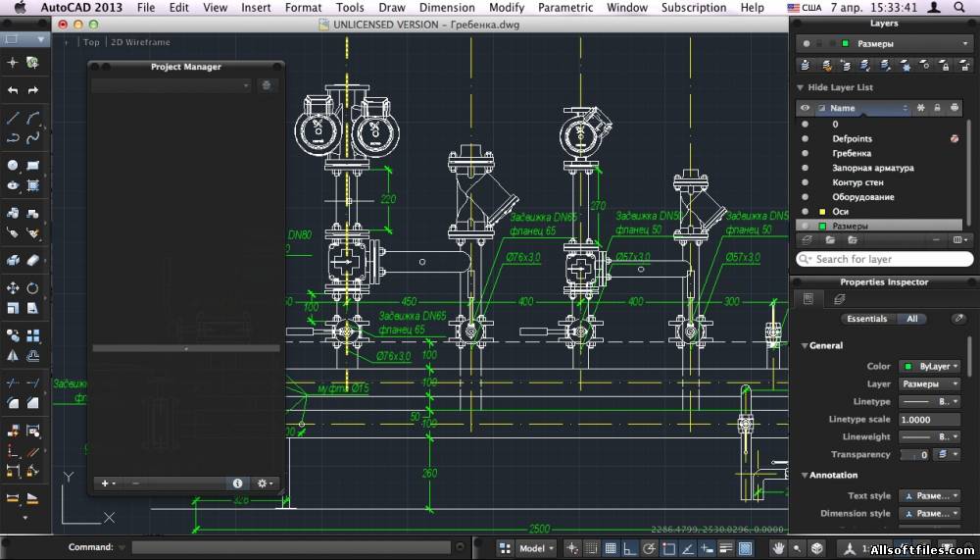
Task: Click the yellow color swatch of Оси layer
Action: point(822,212)
